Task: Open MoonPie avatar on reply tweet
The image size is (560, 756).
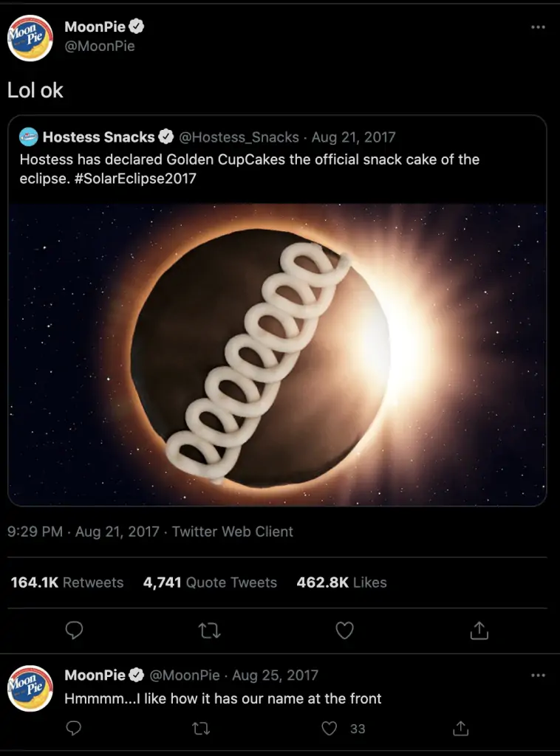Action: [30, 688]
